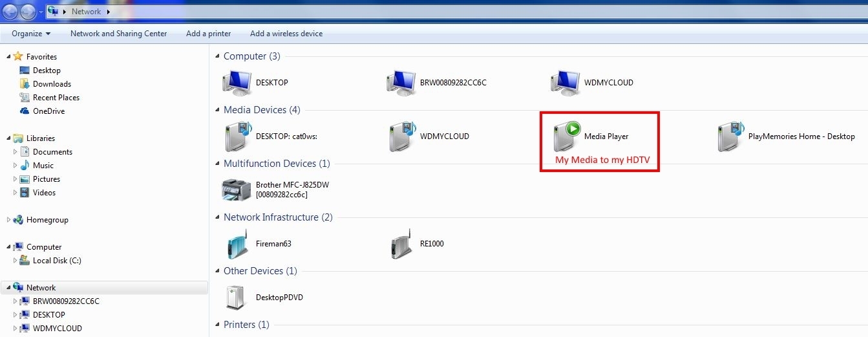Click the Desktop icon under Favorites

tap(25, 70)
